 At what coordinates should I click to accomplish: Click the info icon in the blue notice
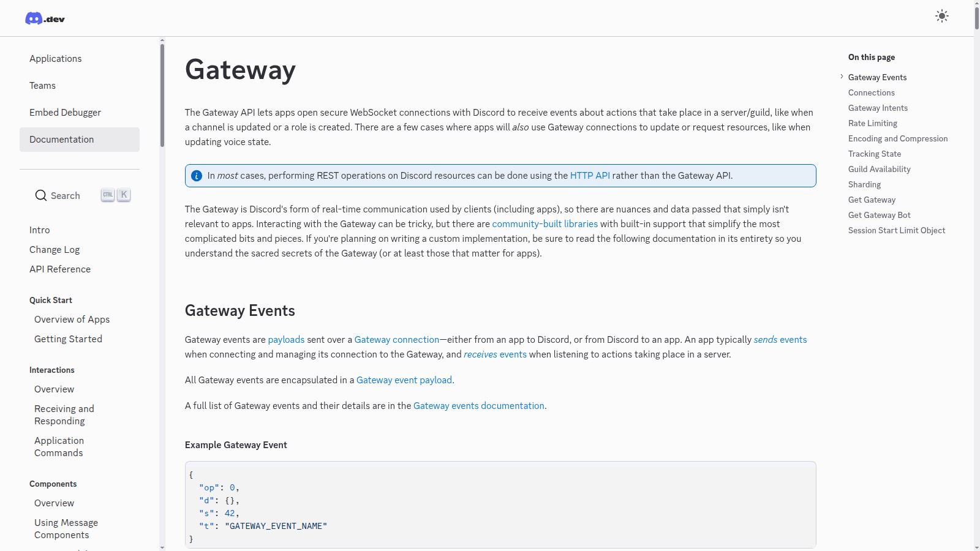click(197, 176)
